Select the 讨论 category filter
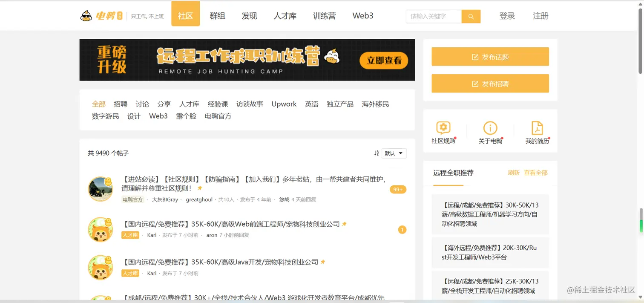This screenshot has width=644, height=303. [x=142, y=104]
